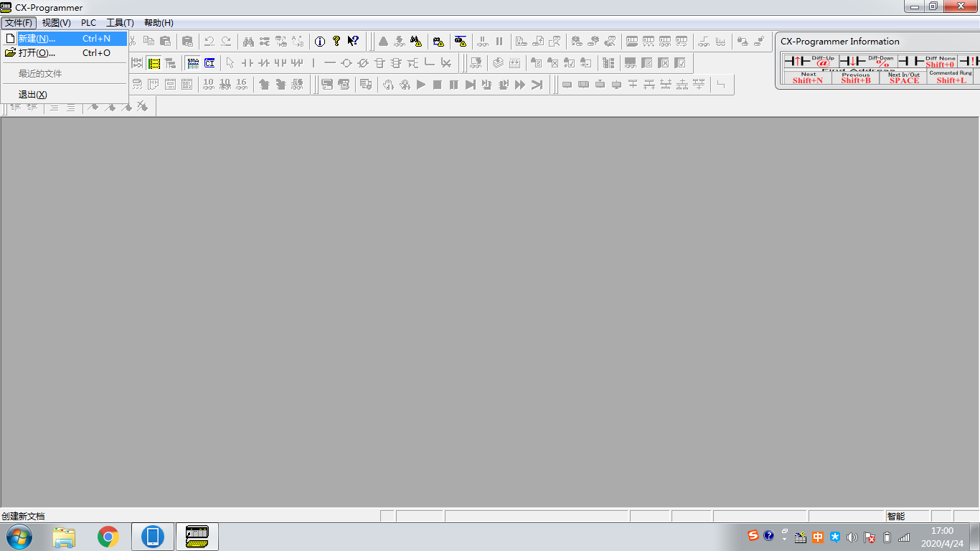Viewport: 980px width, 551px height.
Task: Click the SMA toolbar icon
Action: tap(193, 63)
